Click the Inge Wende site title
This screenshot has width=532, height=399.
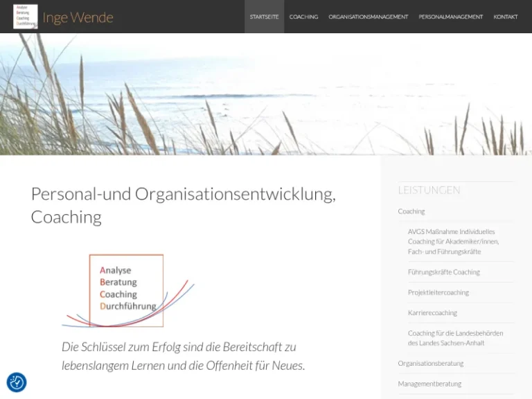(78, 17)
